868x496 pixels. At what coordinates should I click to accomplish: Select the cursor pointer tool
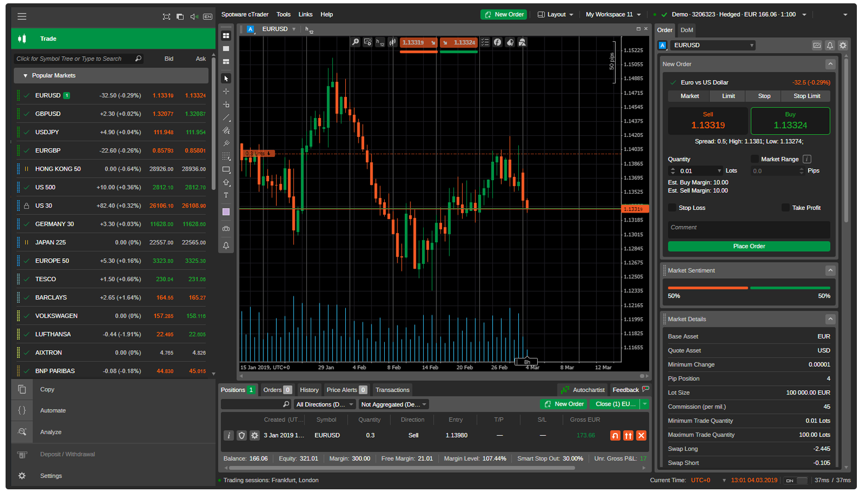point(226,78)
